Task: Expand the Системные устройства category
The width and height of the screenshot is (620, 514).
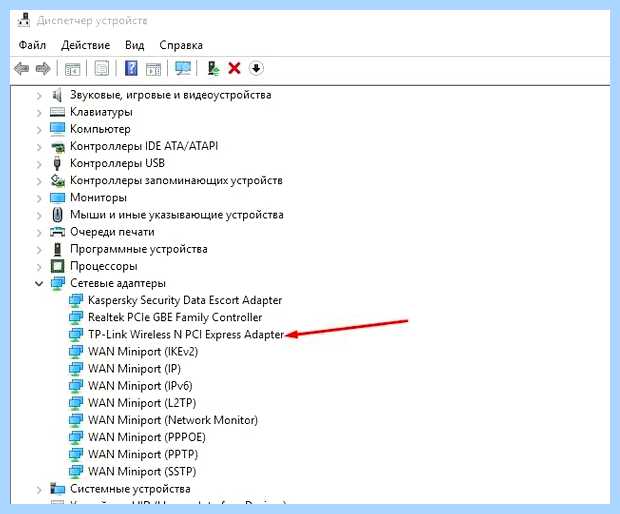Action: coord(39,490)
